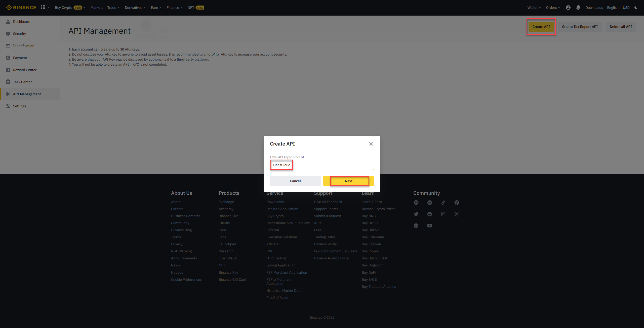
Task: Open the YouTube community icon
Action: coord(429,225)
